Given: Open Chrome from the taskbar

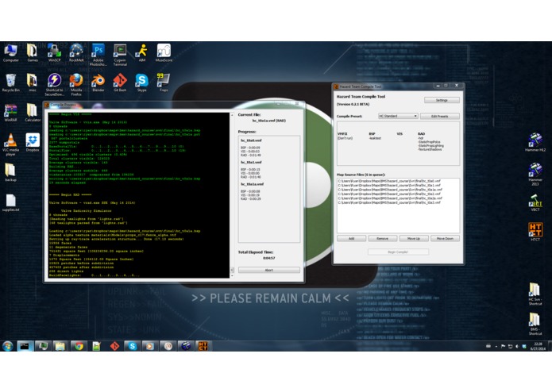Looking at the screenshot, I should coord(79,346).
